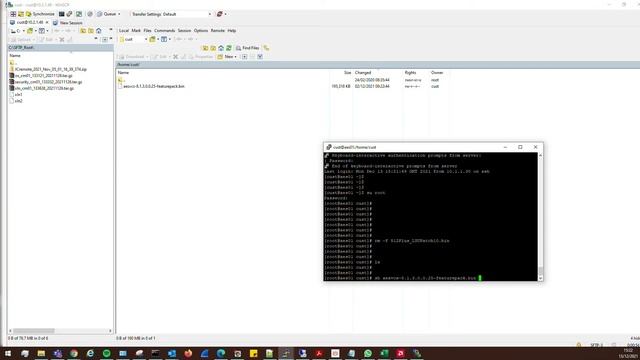Go to remote parent directory icon
Screen dimensions: 640x360
205,48
